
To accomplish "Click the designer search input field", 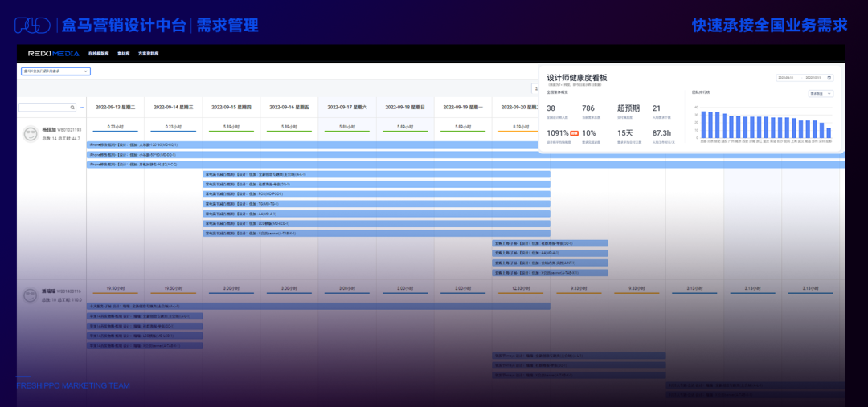I will tap(47, 108).
